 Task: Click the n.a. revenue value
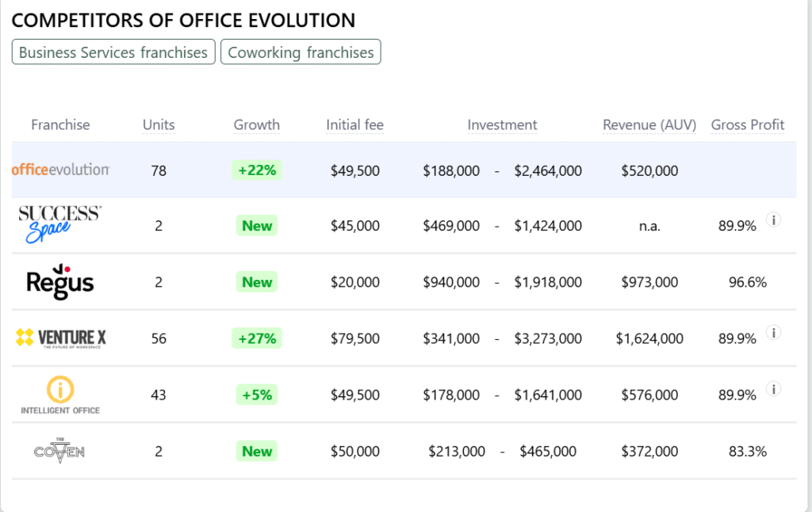pyautogui.click(x=649, y=226)
